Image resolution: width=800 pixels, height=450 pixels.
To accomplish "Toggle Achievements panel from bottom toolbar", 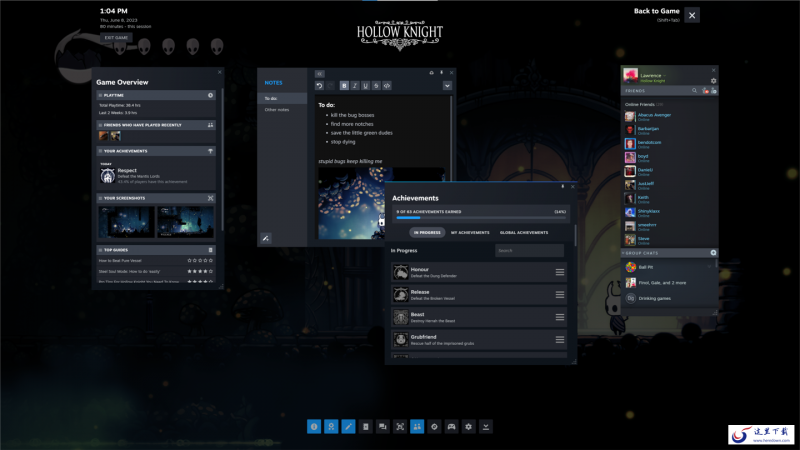I will [x=331, y=427].
